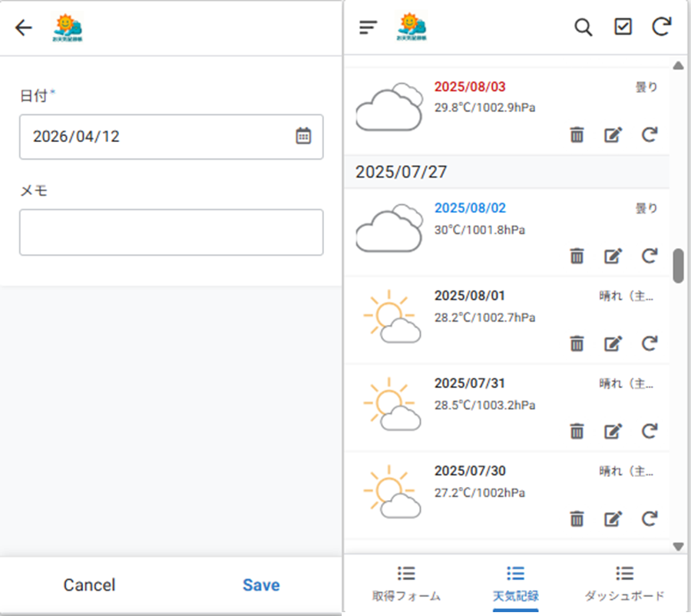Refresh the 2025/08/01 weather record
The height and width of the screenshot is (616, 691).
pos(650,343)
